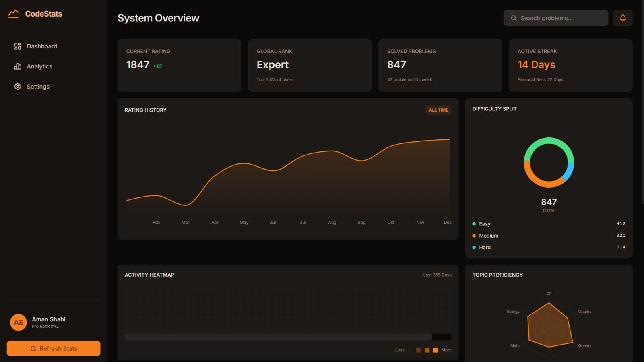The width and height of the screenshot is (644, 362).
Task: Click the 847 solved problems value
Action: click(x=396, y=65)
